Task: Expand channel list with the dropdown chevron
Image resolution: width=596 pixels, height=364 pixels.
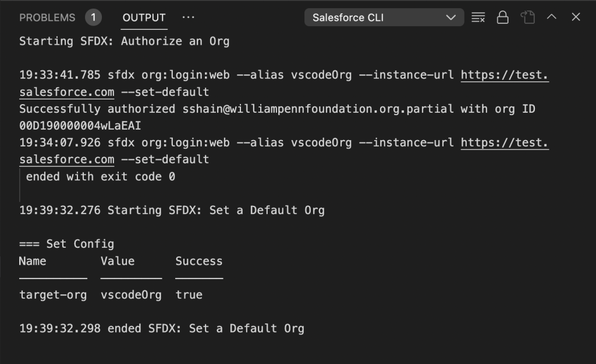Action: click(x=451, y=17)
